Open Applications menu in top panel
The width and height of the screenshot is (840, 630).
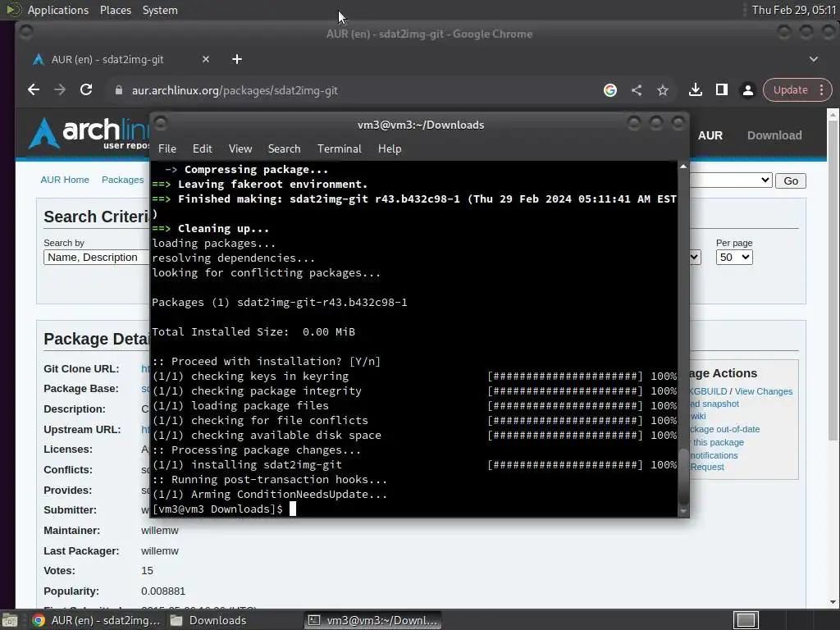tap(58, 10)
